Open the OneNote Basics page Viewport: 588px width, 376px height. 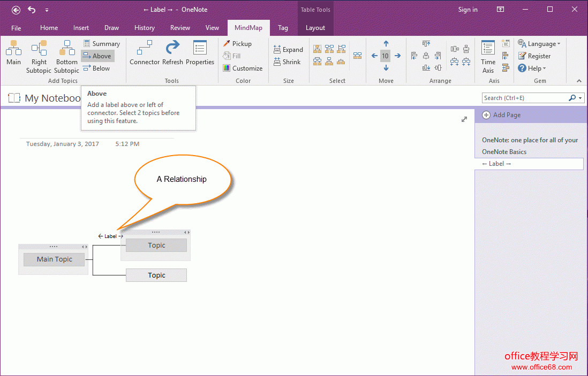coord(504,152)
